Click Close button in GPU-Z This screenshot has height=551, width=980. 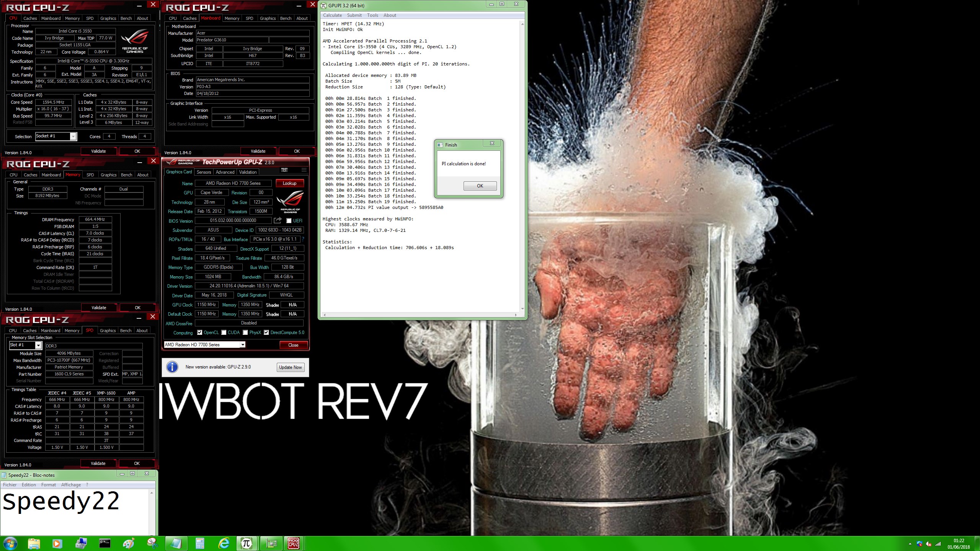(x=293, y=345)
